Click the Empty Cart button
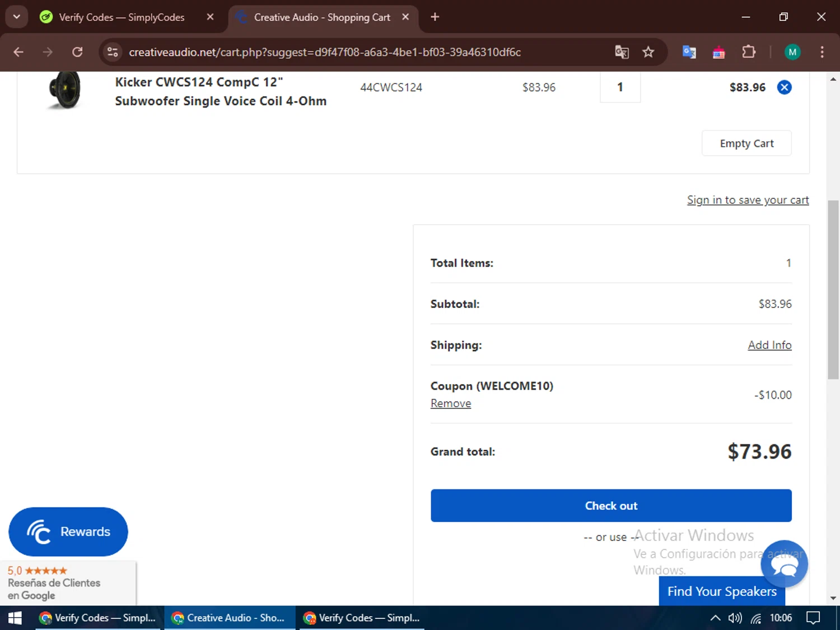This screenshot has width=840, height=630. tap(746, 143)
